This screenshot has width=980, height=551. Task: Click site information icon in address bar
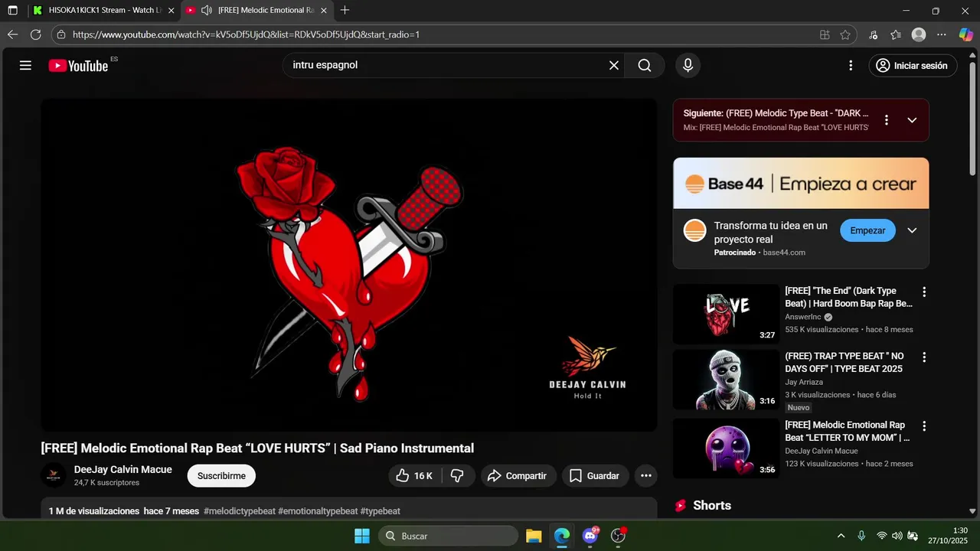tap(61, 34)
